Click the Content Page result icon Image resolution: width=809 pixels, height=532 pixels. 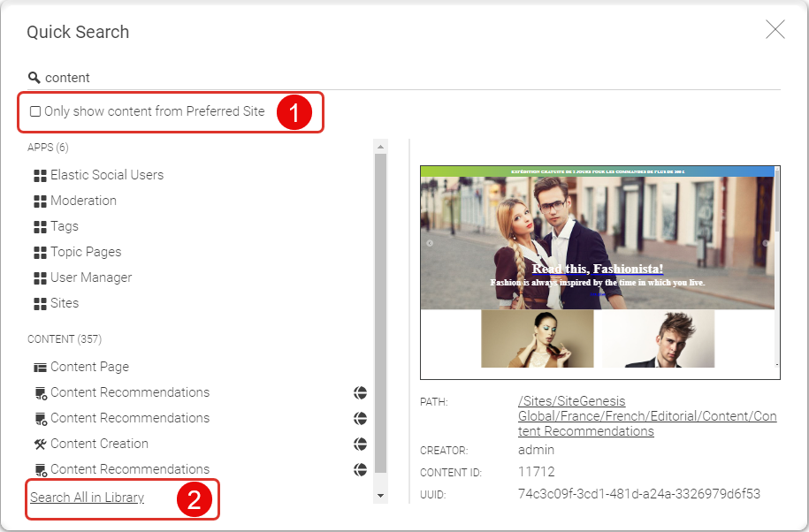tap(40, 367)
